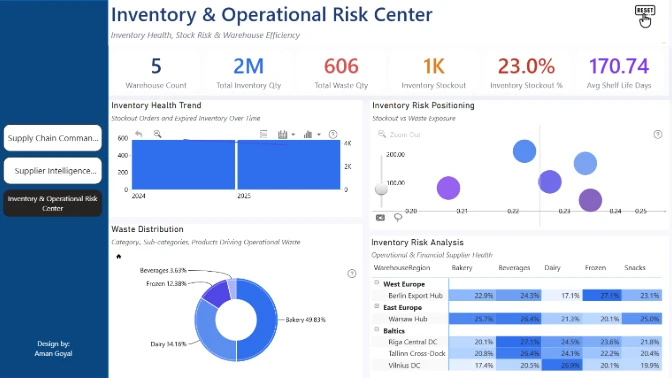Image resolution: width=672 pixels, height=378 pixels.
Task: Click Warsaw Hub Bakery cell 25.7%
Action: [x=472, y=319]
